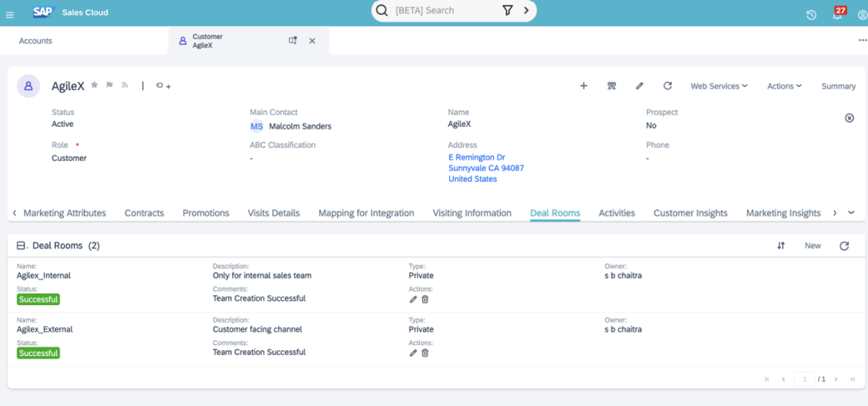Click the edit pencil icon in header

tap(639, 86)
